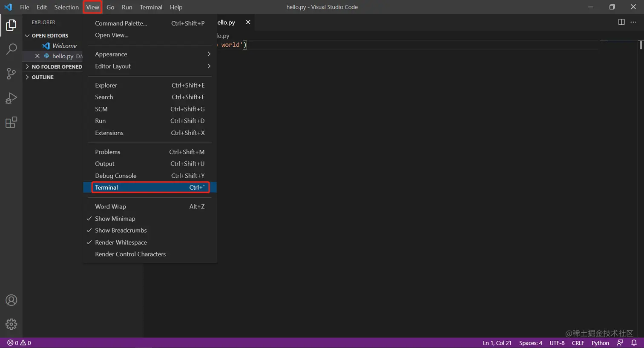The image size is (644, 348).
Task: Open the Command Palette entry
Action: [121, 23]
